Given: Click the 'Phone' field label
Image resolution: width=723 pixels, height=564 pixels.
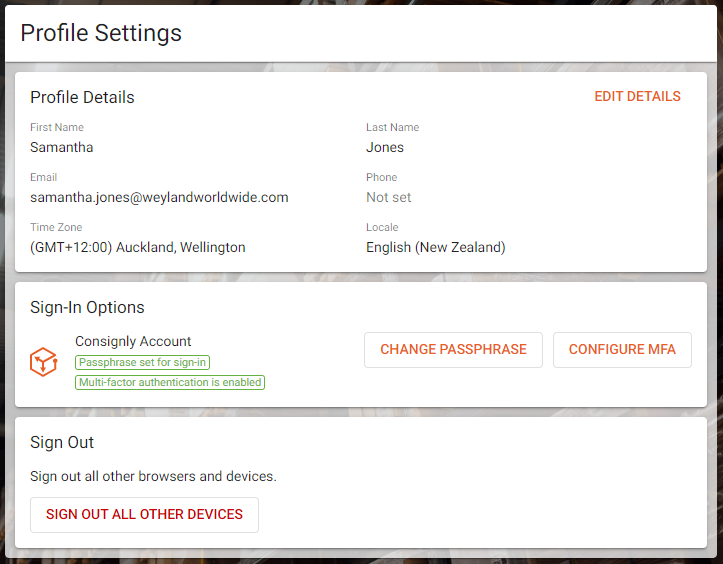Looking at the screenshot, I should 381,178.
